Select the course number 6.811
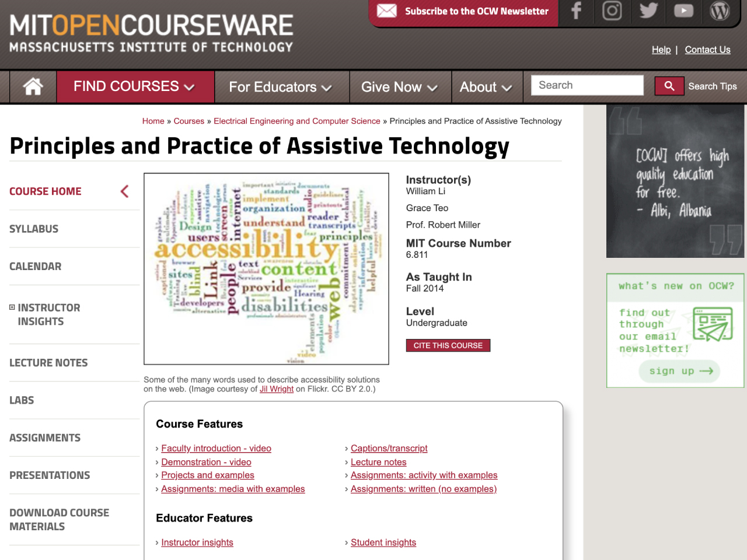This screenshot has width=747, height=560. 417,255
